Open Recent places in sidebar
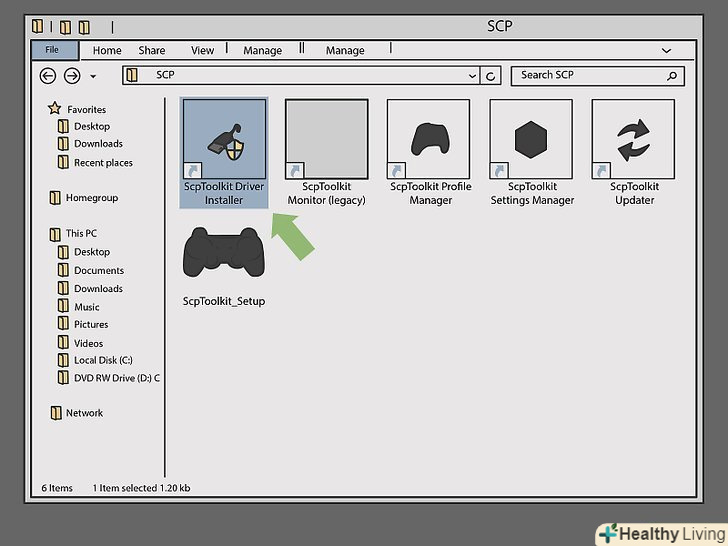This screenshot has width=728, height=546. pos(103,162)
